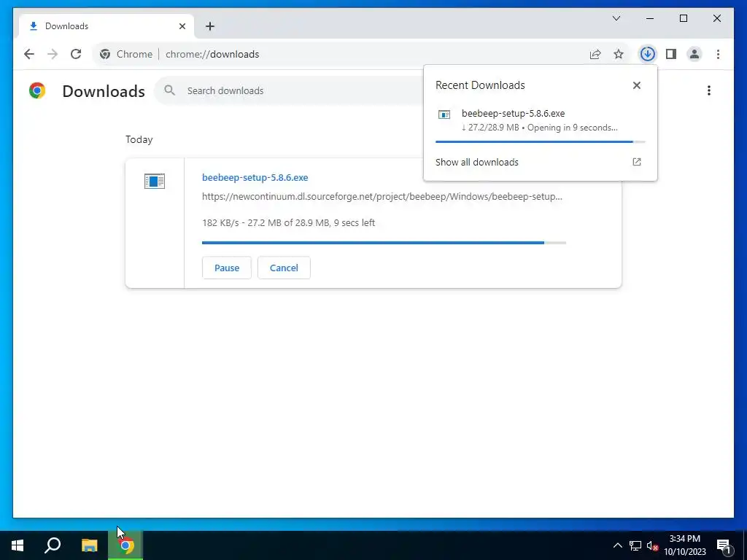The image size is (747, 560).
Task: Cancel the beebeep download
Action: tap(284, 268)
